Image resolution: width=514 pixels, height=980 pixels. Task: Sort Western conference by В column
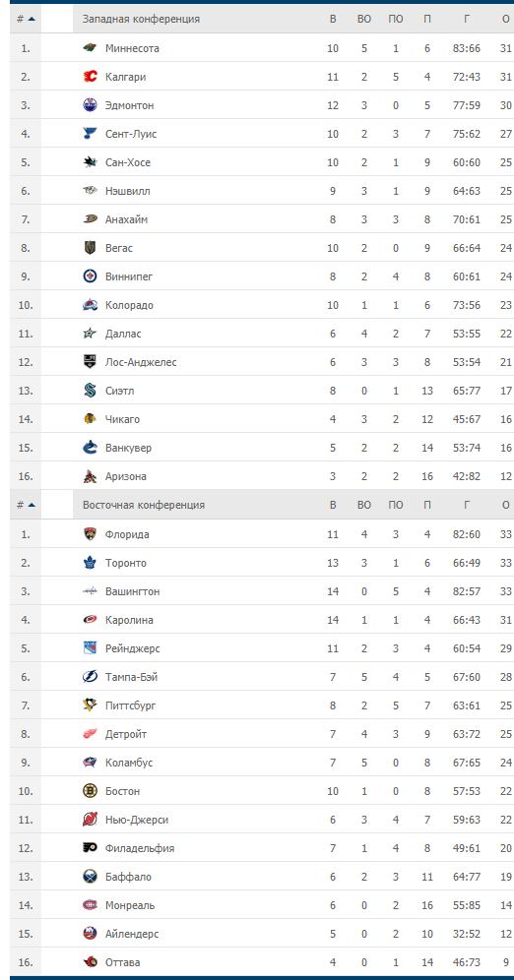pyautogui.click(x=333, y=19)
